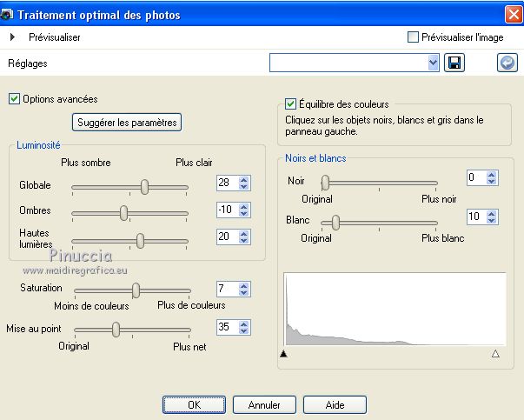Viewport: 524px width, 420px height.
Task: Increase the Globale brightness value with up arrow
Action: pos(243,178)
